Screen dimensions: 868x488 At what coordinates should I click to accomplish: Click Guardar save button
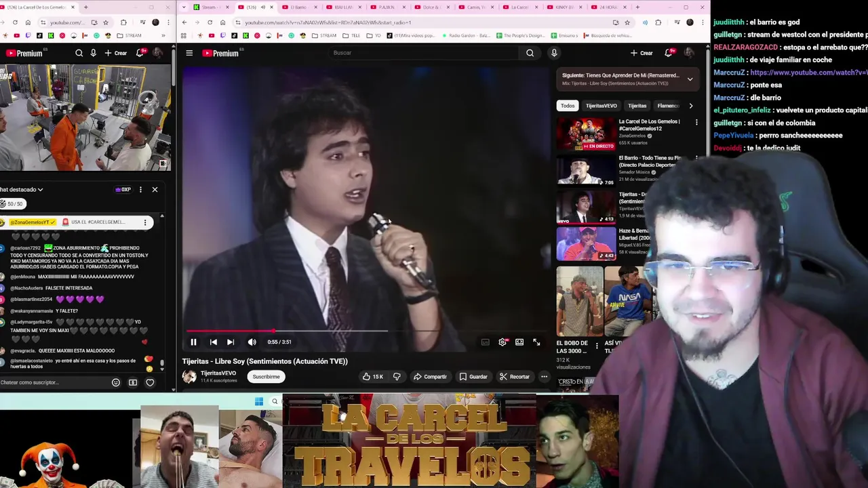click(x=473, y=377)
